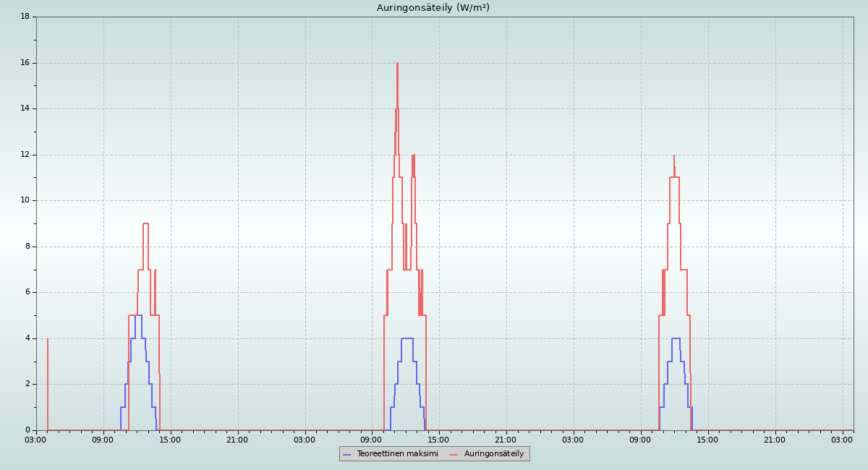Click the blue line swatch in legend
The height and width of the screenshot is (470, 868).
click(x=346, y=454)
